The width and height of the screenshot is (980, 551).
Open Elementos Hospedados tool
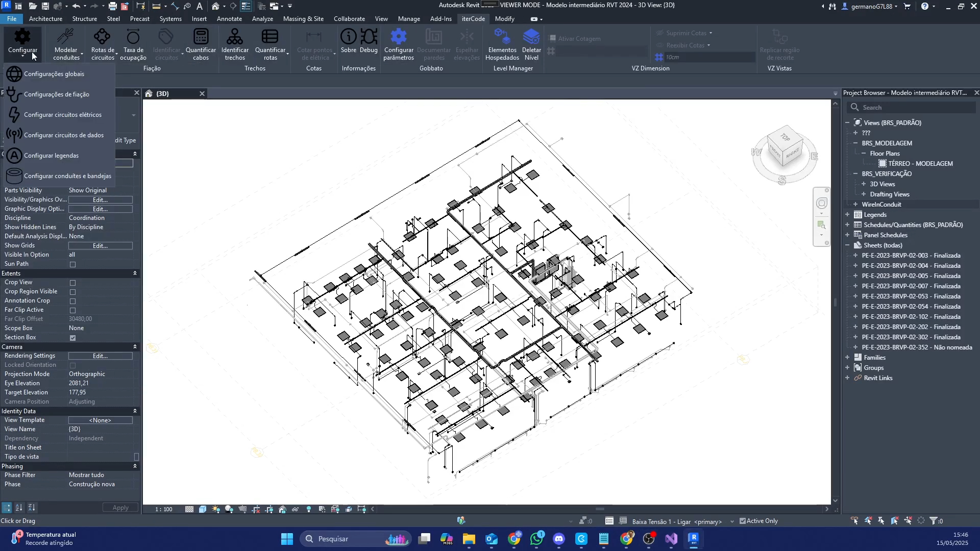502,37
